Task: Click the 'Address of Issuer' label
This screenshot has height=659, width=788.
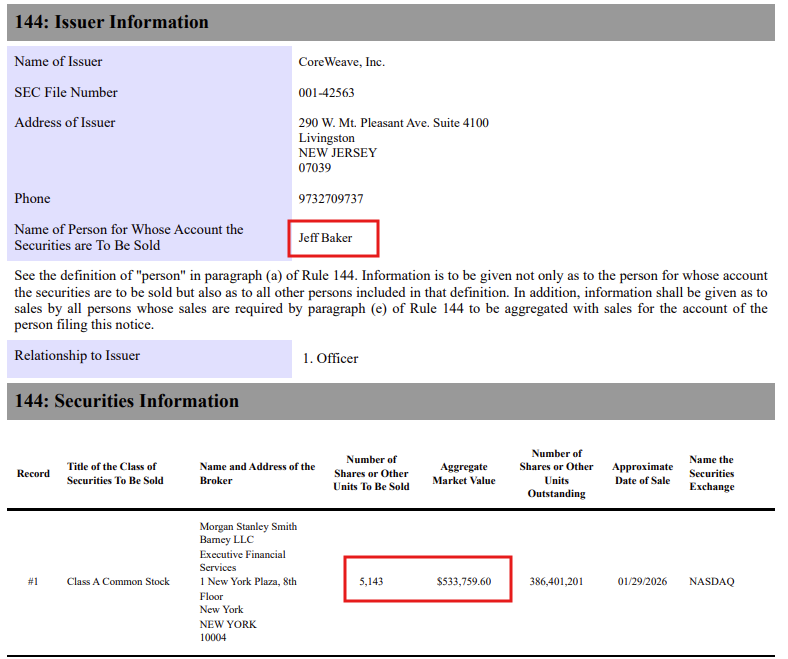Action: pos(65,123)
